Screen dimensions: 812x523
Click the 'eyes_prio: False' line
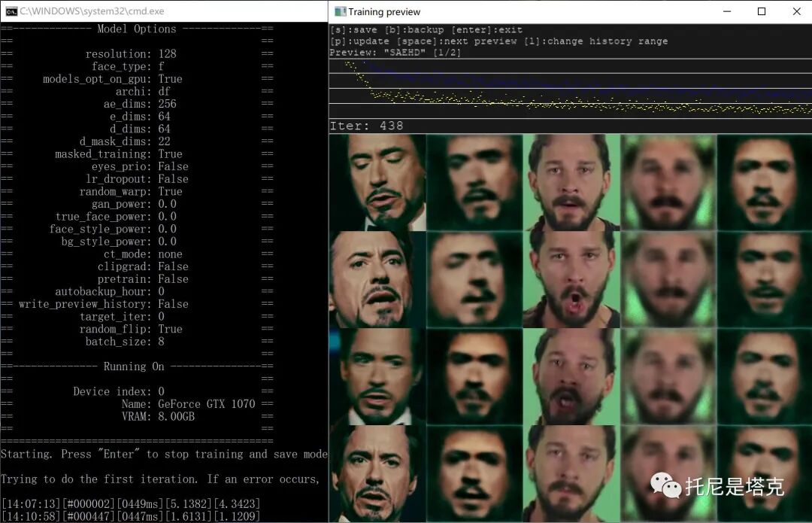click(x=140, y=166)
